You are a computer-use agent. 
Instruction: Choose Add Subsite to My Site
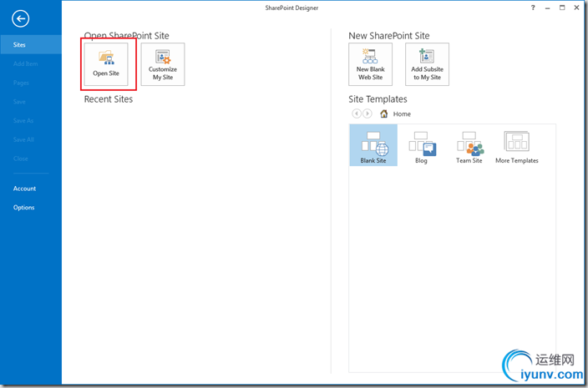coord(427,64)
